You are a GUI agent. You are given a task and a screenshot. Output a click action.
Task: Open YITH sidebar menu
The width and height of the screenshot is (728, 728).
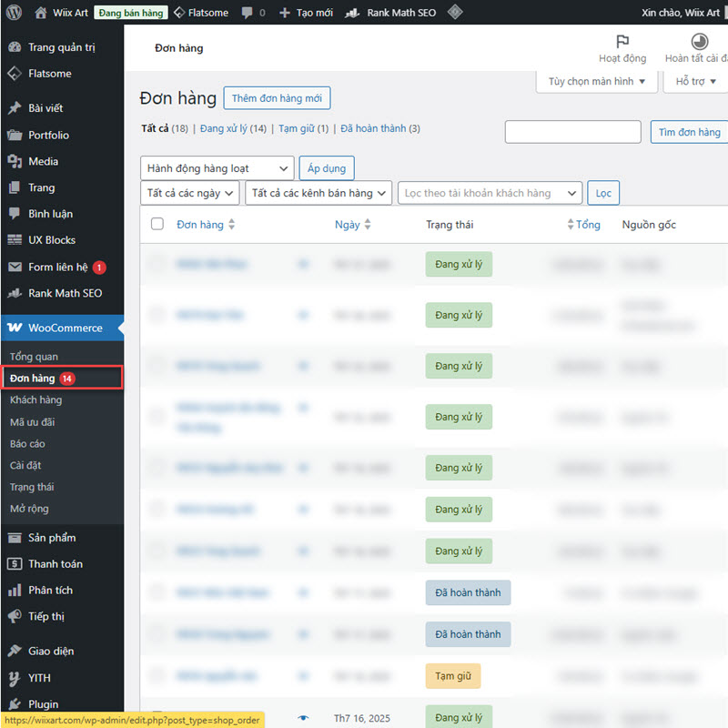[62, 678]
